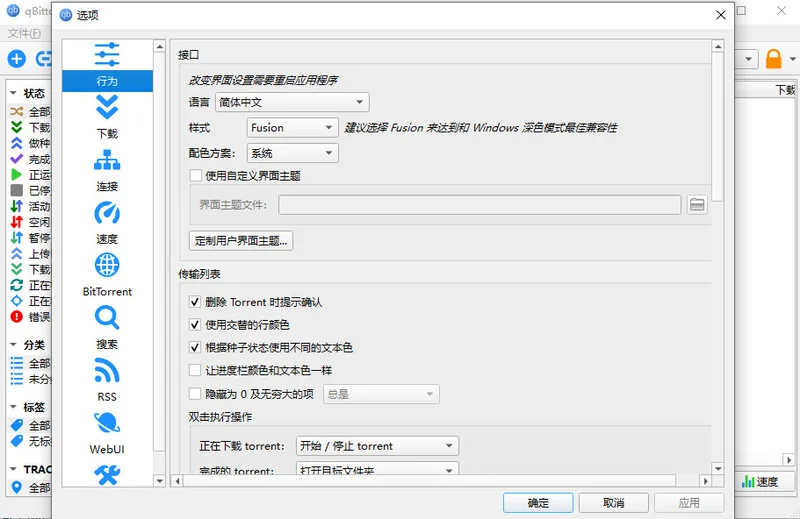
Task: Open the BitTorrent settings page
Action: [x=107, y=276]
